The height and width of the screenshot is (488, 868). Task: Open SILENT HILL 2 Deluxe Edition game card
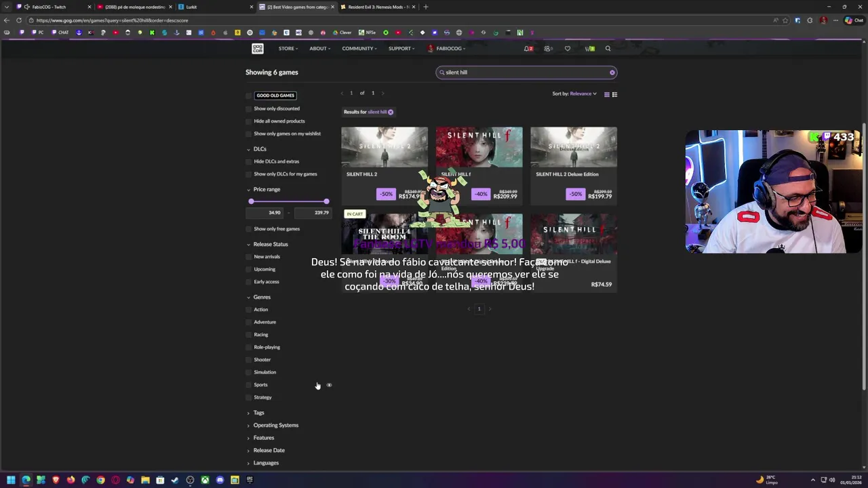574,165
